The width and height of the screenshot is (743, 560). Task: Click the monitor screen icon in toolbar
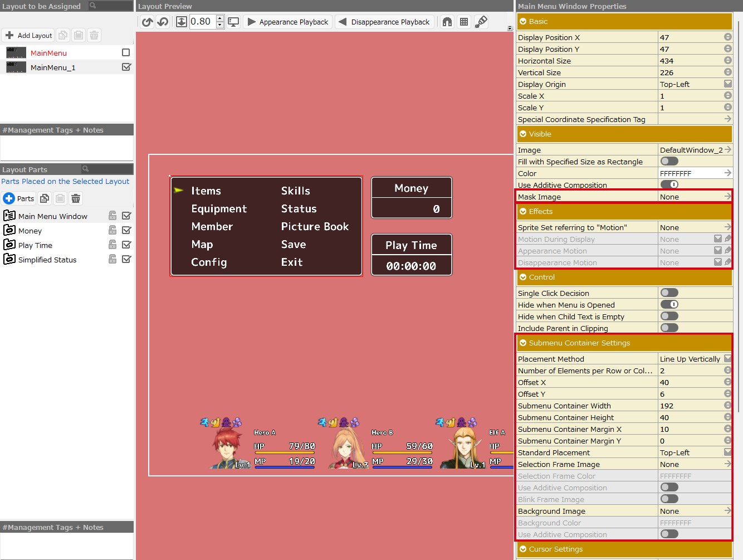click(233, 22)
